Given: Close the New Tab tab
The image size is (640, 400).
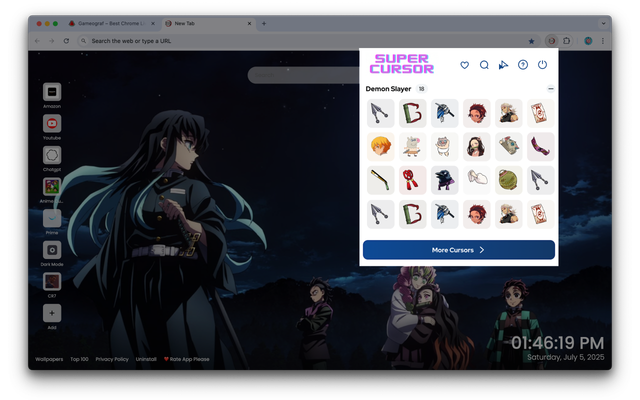Looking at the screenshot, I should (x=249, y=24).
